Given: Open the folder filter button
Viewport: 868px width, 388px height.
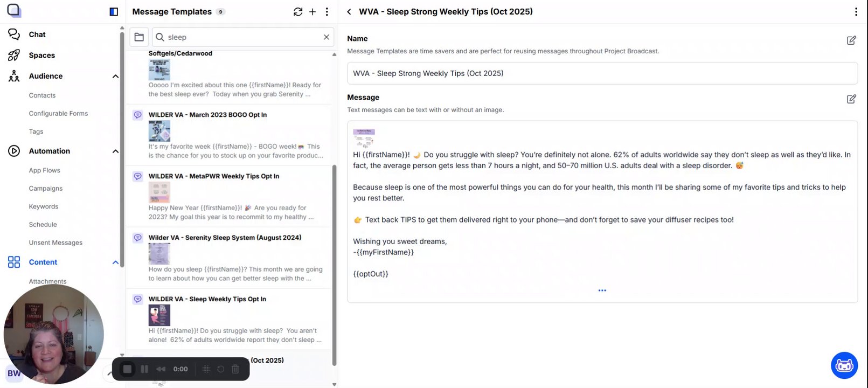Looking at the screenshot, I should click(139, 37).
